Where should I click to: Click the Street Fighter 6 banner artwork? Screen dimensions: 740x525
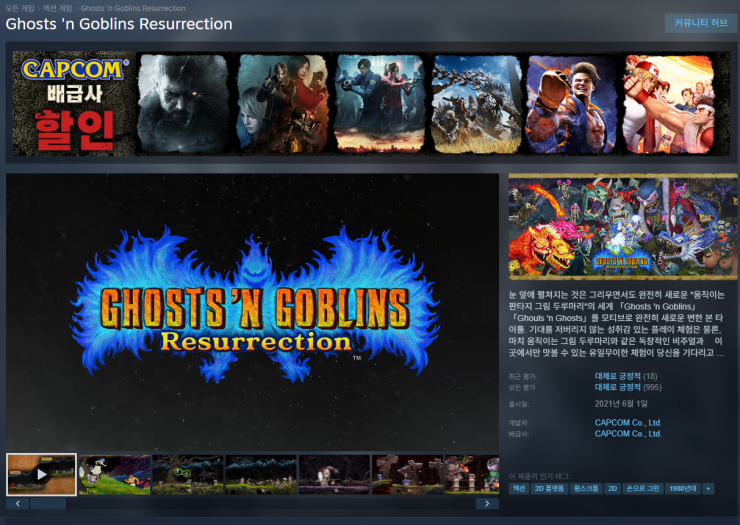(x=572, y=104)
